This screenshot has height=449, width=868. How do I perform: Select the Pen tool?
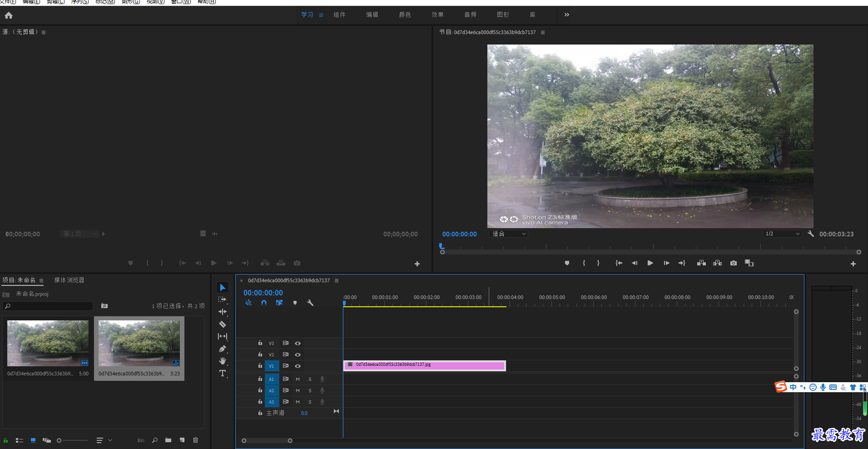point(223,349)
